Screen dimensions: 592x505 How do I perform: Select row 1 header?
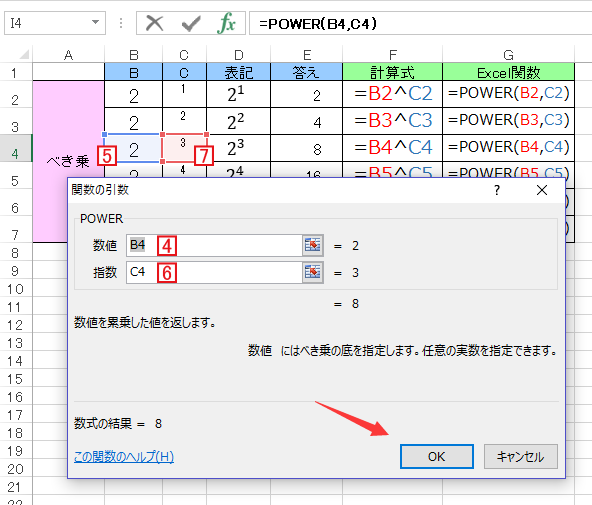click(x=15, y=72)
